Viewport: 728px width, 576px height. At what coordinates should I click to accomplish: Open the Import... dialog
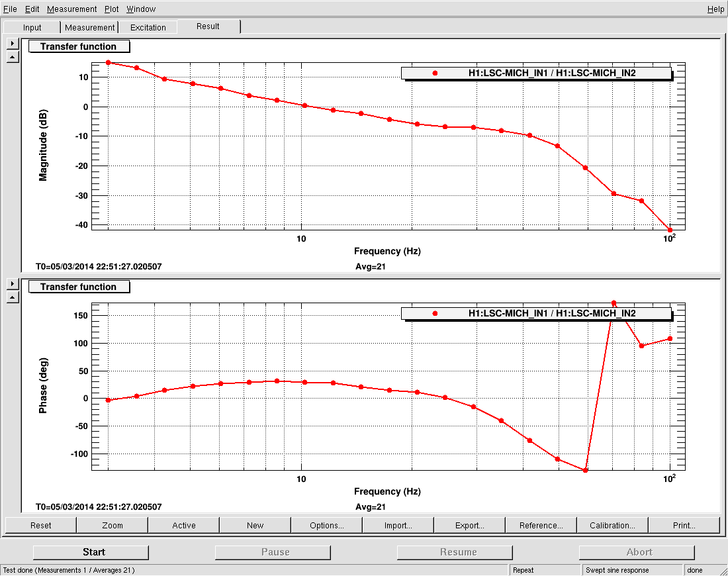[398, 526]
